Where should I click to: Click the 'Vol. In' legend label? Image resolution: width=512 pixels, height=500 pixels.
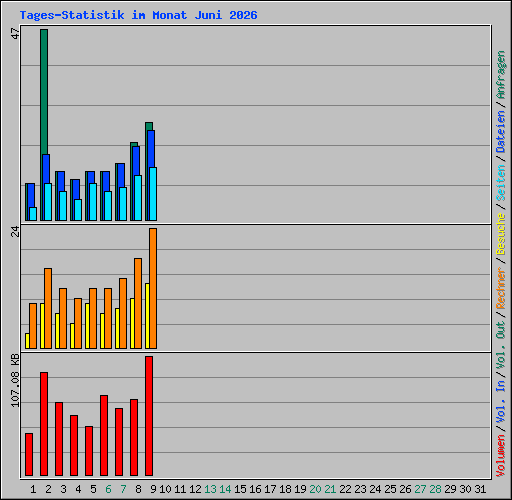point(501,402)
